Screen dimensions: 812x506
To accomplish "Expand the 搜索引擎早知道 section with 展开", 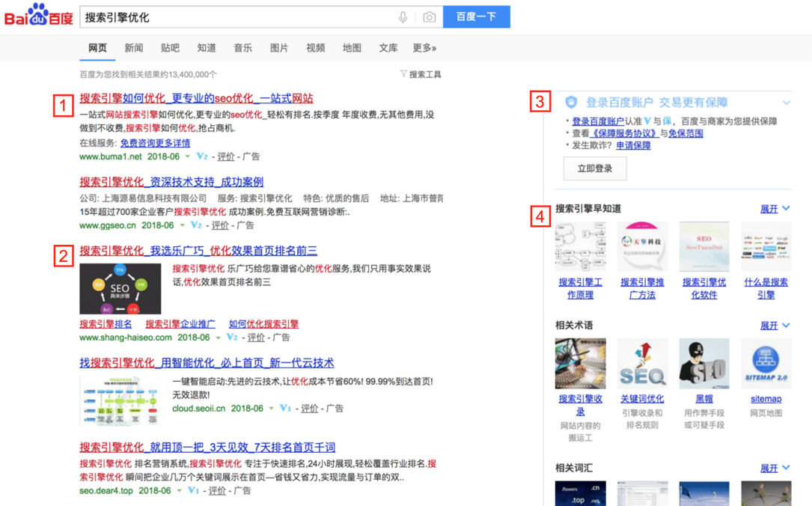I will pos(775,209).
